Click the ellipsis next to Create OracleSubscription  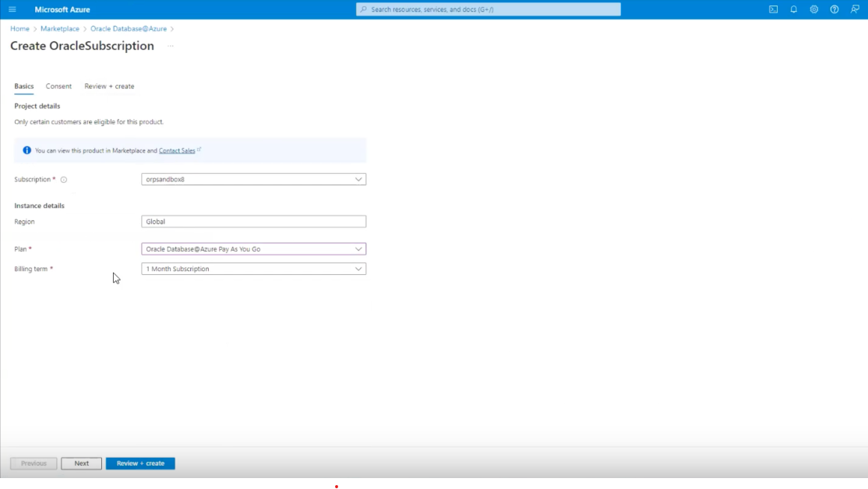170,47
